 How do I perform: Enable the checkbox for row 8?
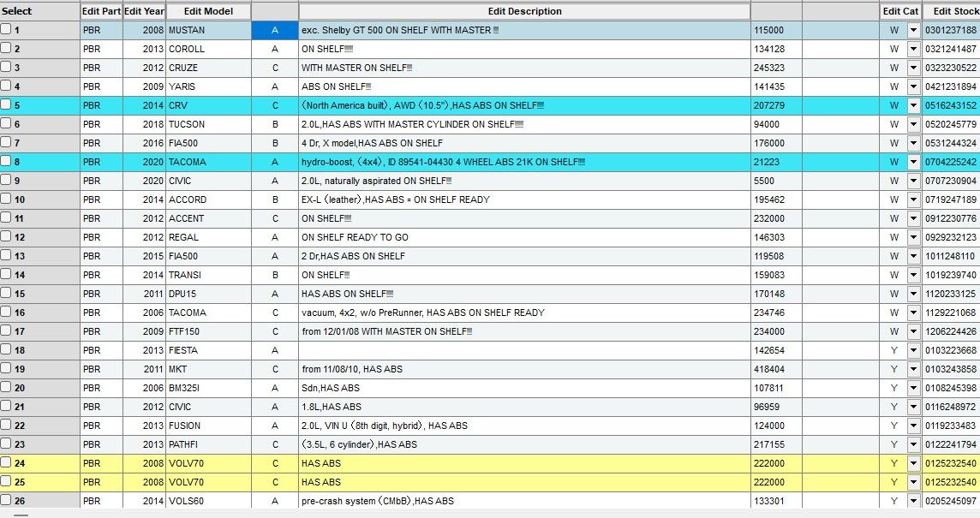coord(6,161)
